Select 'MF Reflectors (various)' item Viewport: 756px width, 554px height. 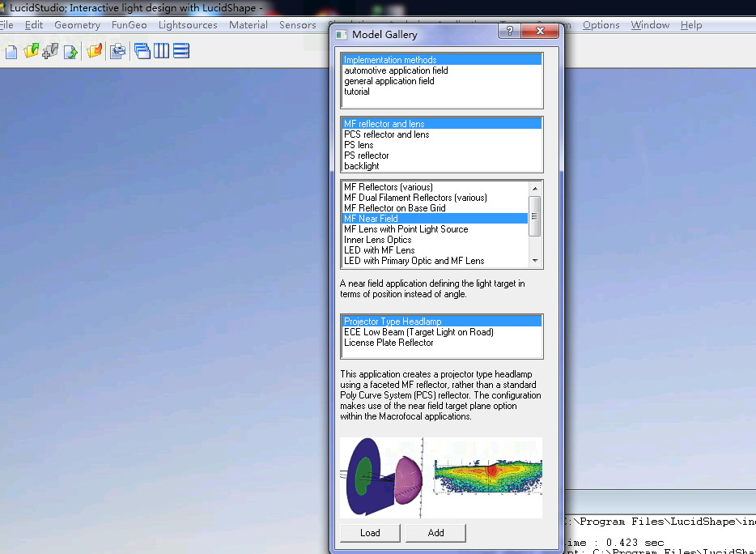click(435, 187)
